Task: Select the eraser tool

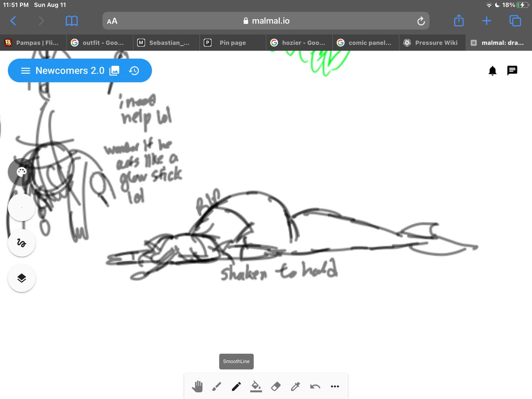Action: pos(276,387)
